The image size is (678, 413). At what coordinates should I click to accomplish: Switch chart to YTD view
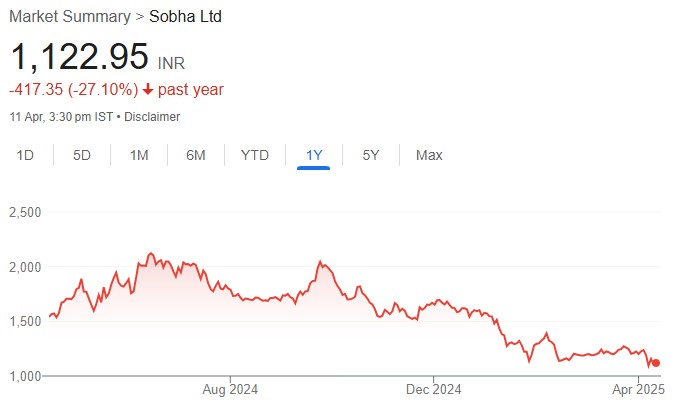point(255,155)
